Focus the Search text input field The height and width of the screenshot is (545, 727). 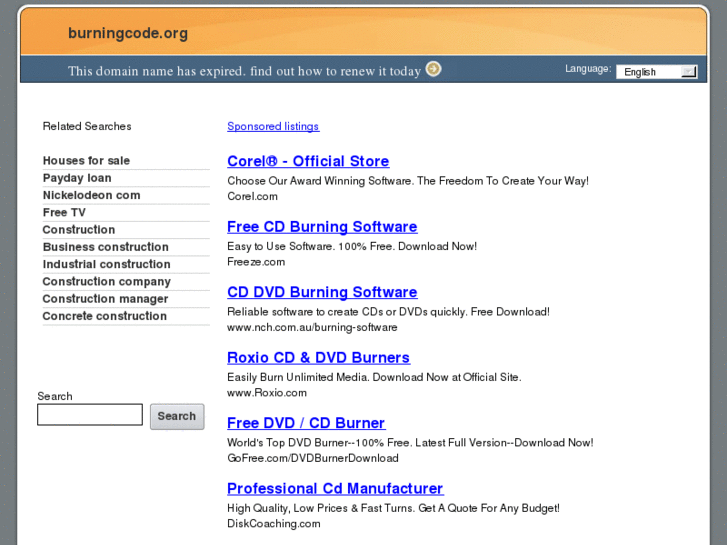(x=90, y=414)
